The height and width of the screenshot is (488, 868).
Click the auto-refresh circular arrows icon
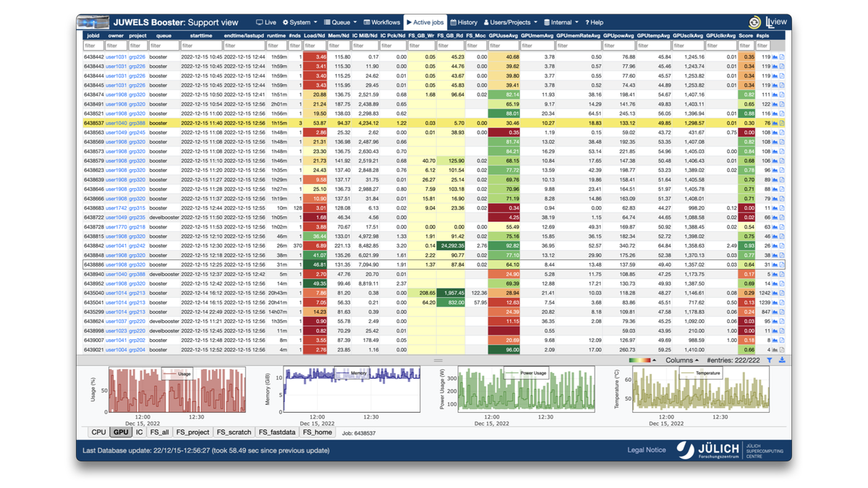(754, 22)
